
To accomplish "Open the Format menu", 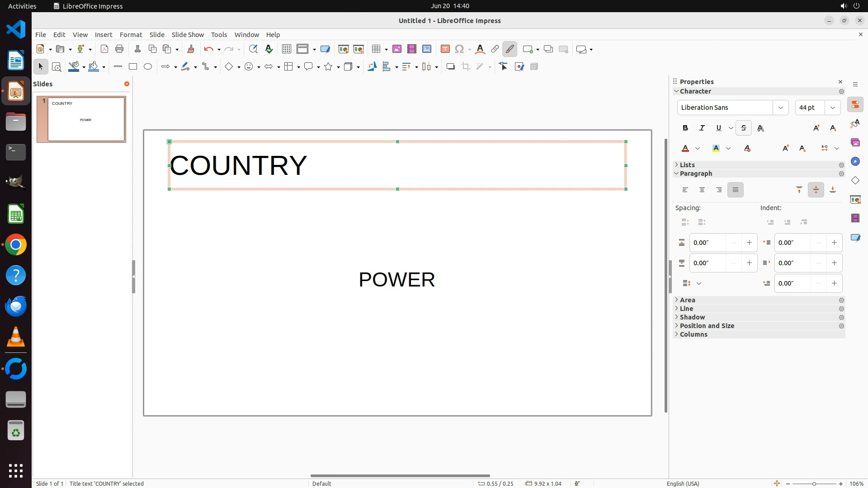I will click(131, 34).
